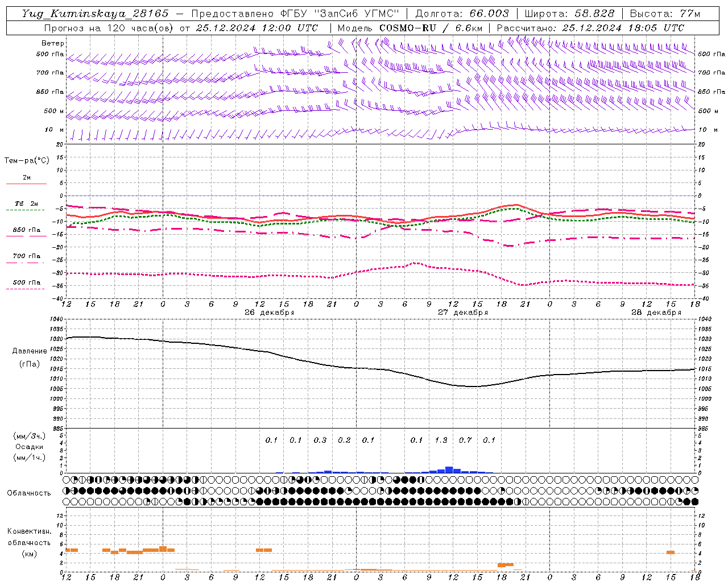
Task: Click the Модель COSMO-RU / 6.6км label
Action: (x=410, y=28)
